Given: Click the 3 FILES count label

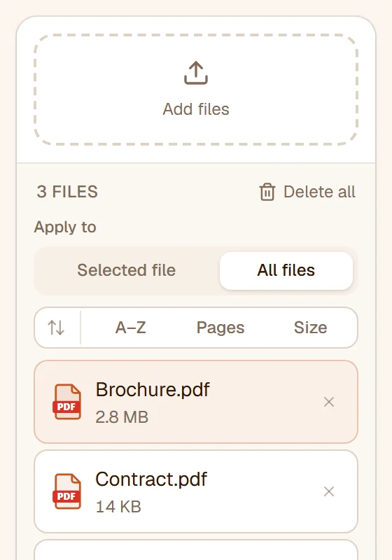Looking at the screenshot, I should (67, 192).
